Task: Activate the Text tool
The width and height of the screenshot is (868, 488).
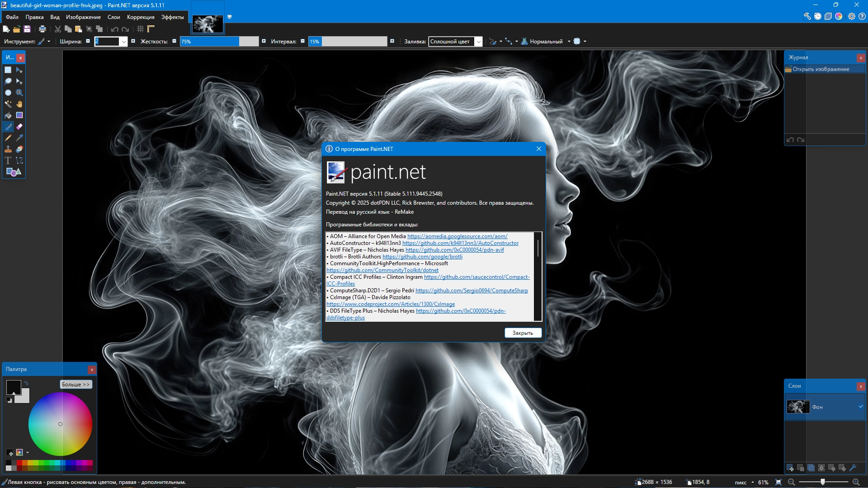Action: pos(8,160)
